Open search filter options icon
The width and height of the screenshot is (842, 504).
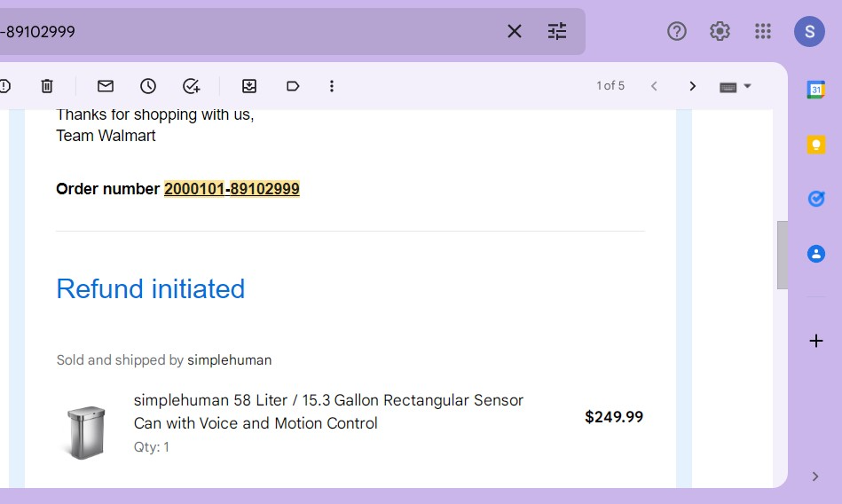557,31
